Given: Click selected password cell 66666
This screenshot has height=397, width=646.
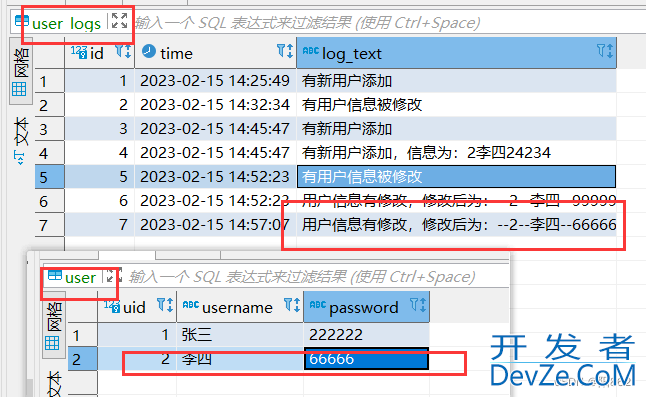Looking at the screenshot, I should pyautogui.click(x=367, y=359).
